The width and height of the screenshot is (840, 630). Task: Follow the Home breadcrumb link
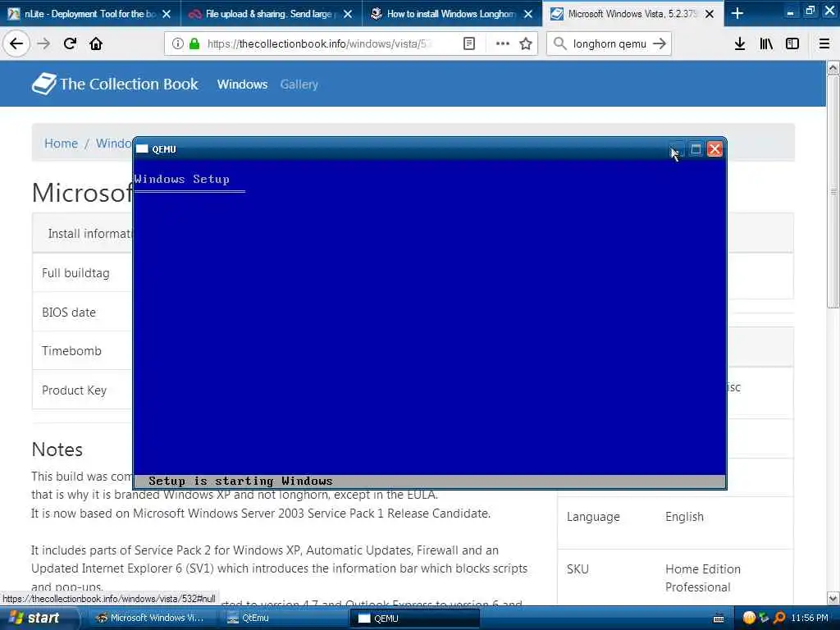click(61, 143)
